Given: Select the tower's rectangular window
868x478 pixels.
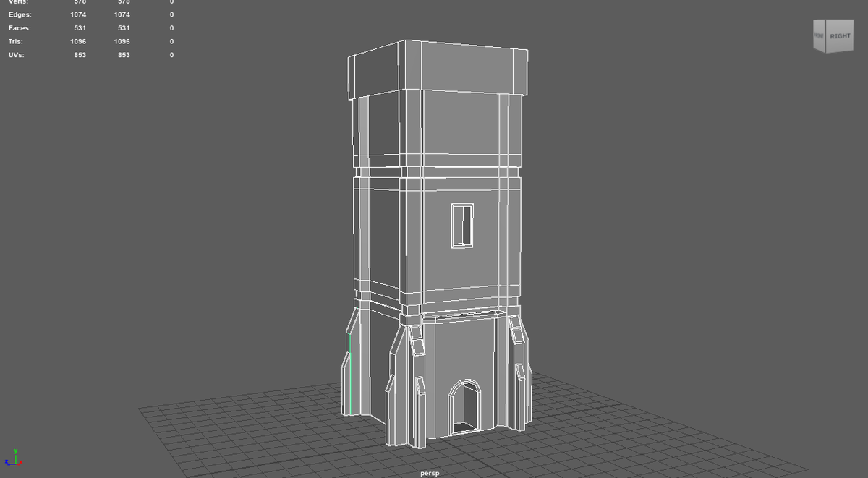Looking at the screenshot, I should click(462, 226).
